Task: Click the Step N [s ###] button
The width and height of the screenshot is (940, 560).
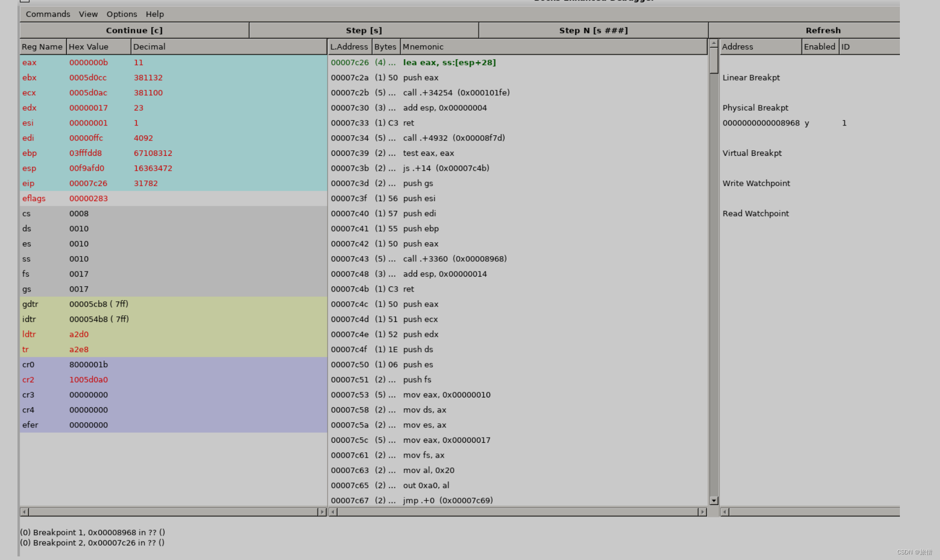Action: (x=593, y=30)
